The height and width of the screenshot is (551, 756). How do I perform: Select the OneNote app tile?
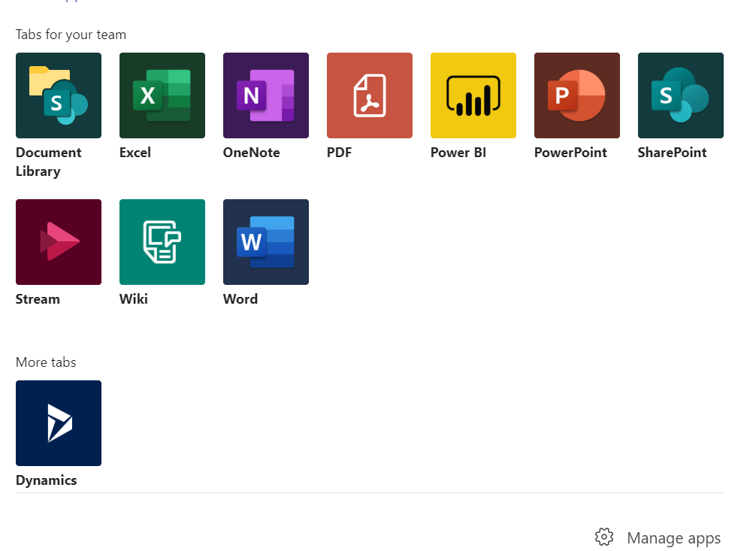tap(266, 95)
